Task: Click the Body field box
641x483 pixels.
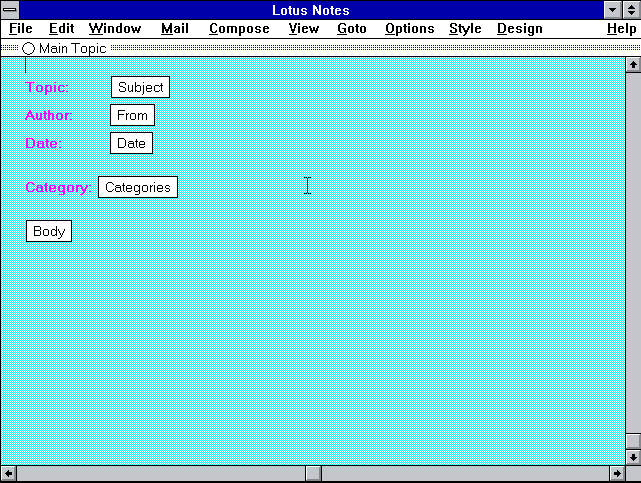Action: 49,231
